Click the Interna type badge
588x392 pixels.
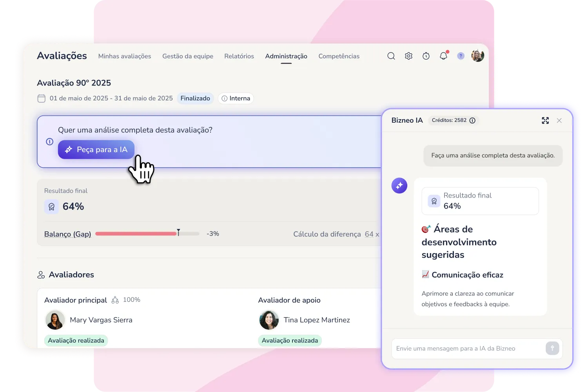(x=236, y=98)
